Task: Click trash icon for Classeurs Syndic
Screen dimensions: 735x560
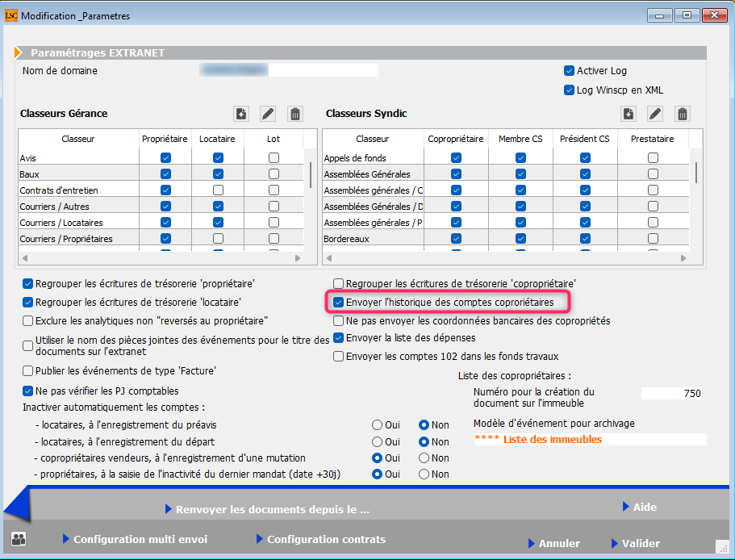Action: point(683,114)
